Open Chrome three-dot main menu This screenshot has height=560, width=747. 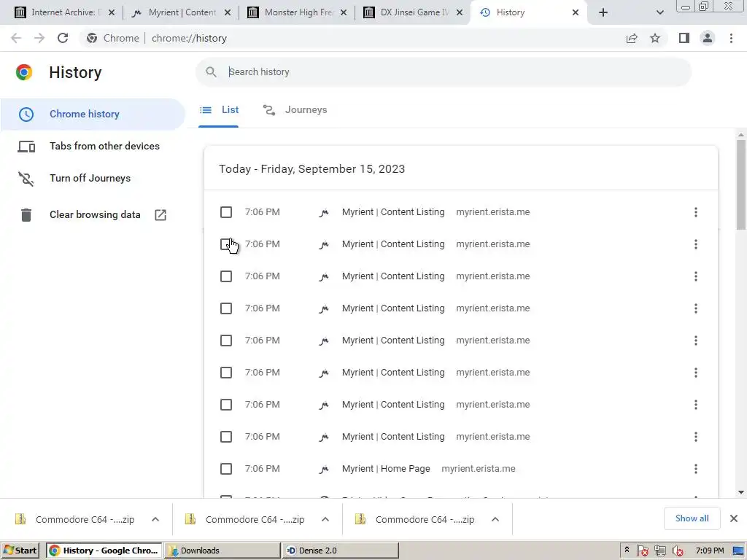731,38
